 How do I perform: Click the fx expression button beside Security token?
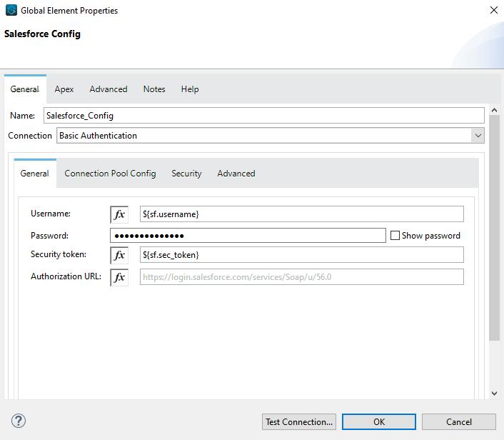[x=119, y=255]
